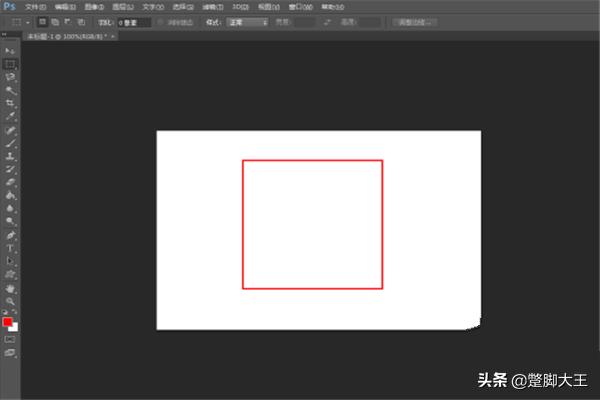The image size is (600, 400).
Task: Toggle the anti-alias checkbox
Action: click(160, 23)
